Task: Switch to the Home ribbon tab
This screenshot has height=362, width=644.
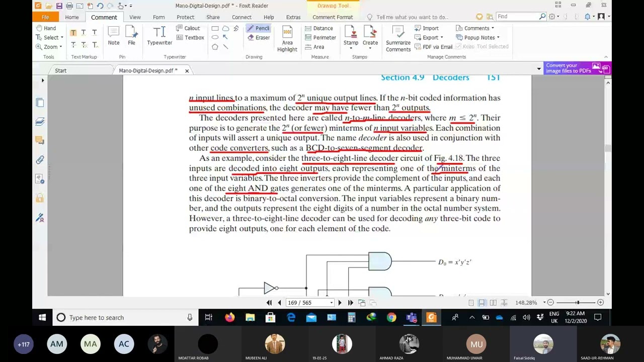Action: [x=72, y=17]
